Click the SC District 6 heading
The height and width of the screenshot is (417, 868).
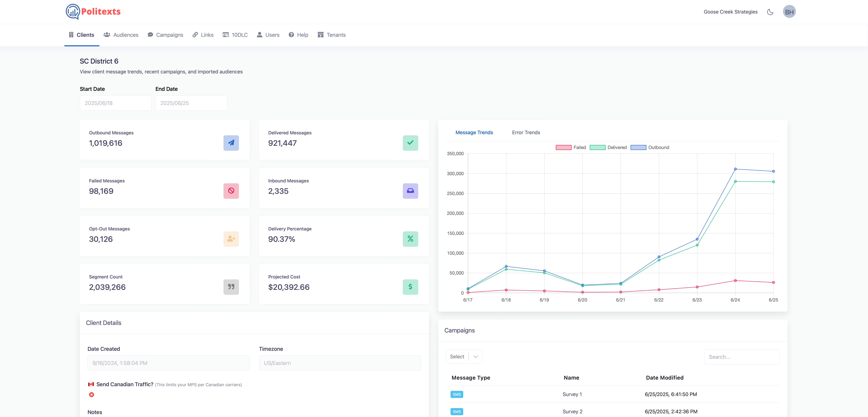[x=99, y=61]
